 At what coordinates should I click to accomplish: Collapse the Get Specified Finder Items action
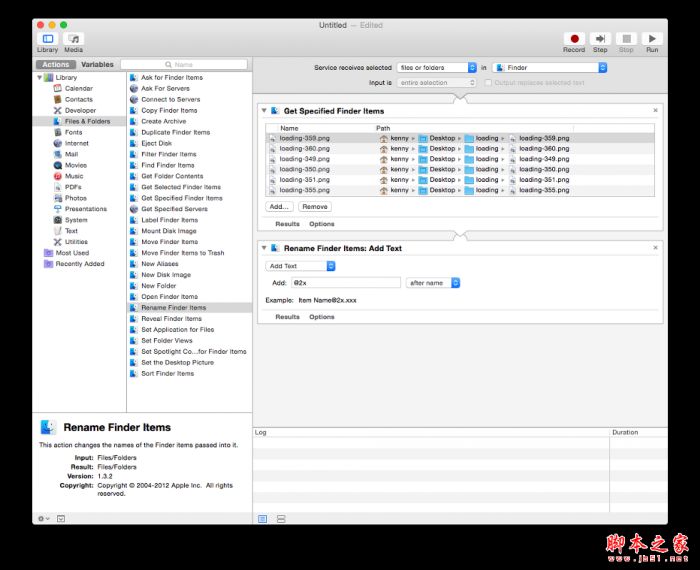point(264,110)
